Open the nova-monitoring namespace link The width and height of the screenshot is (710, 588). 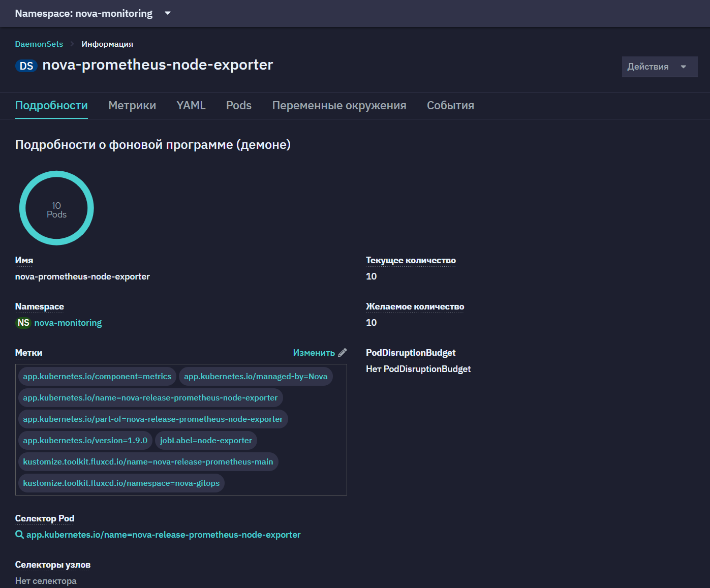click(x=68, y=323)
